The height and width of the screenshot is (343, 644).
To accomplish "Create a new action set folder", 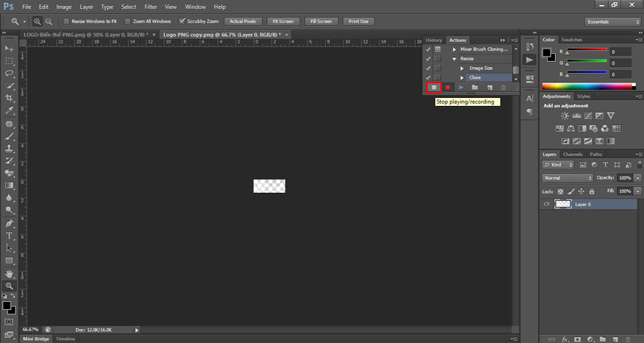I will click(475, 88).
